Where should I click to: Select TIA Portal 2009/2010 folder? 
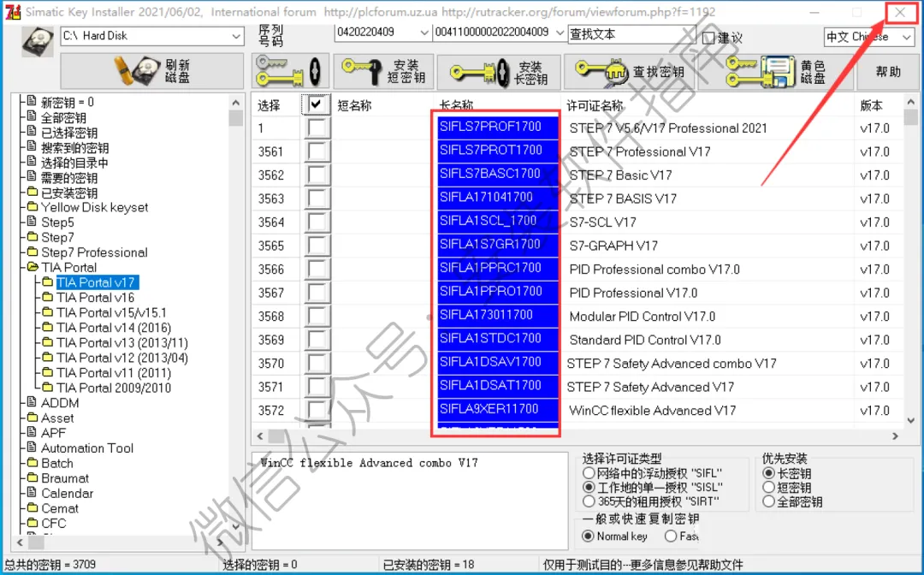pos(114,388)
